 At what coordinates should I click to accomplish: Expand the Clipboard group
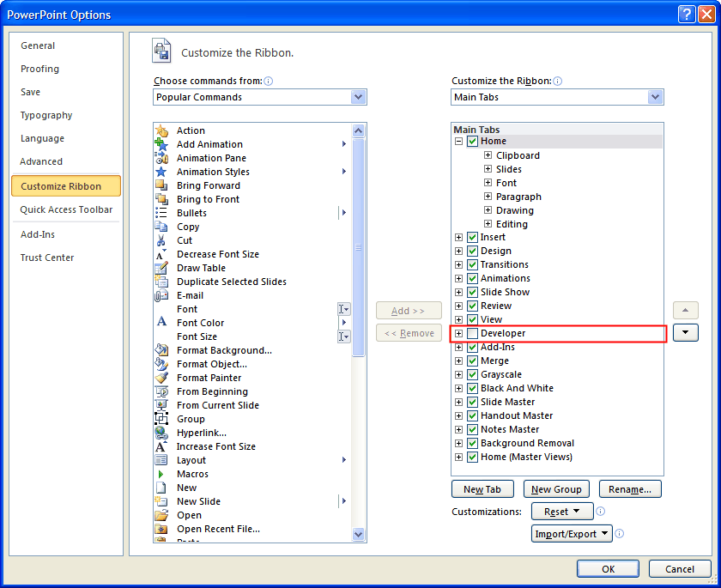(488, 155)
